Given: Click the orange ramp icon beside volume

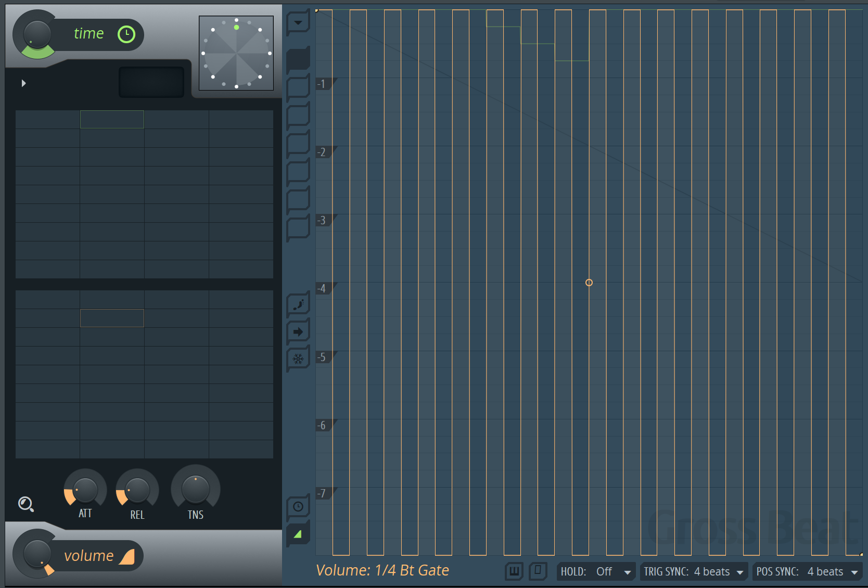Looking at the screenshot, I should click(127, 557).
